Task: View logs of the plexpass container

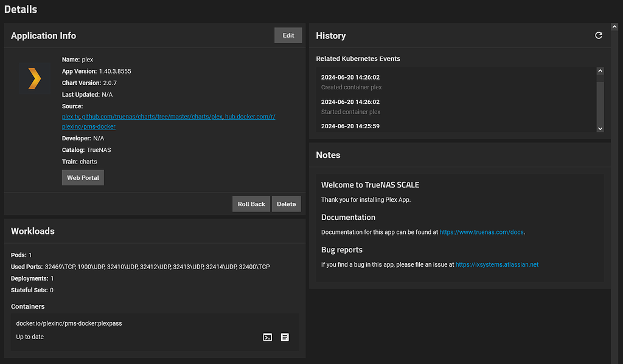Action: click(285, 337)
